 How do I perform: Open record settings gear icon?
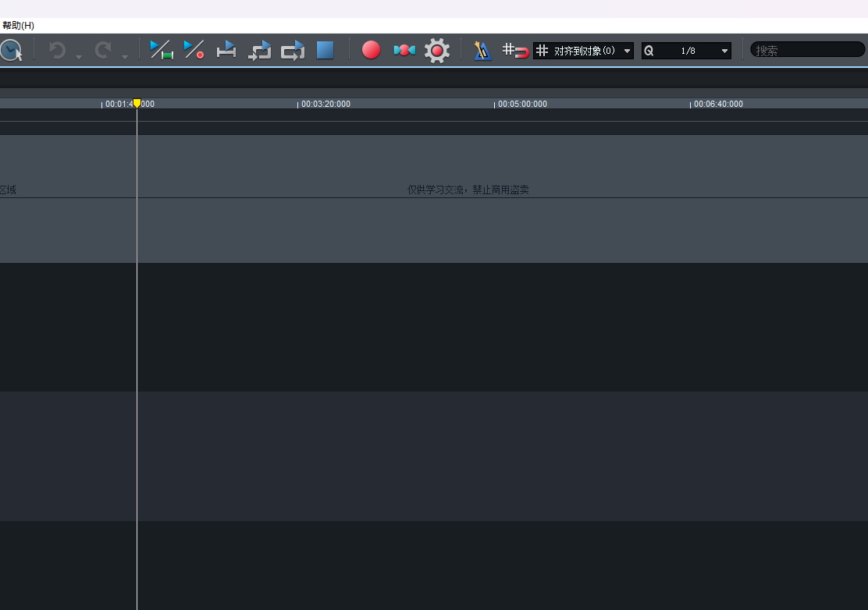click(437, 51)
